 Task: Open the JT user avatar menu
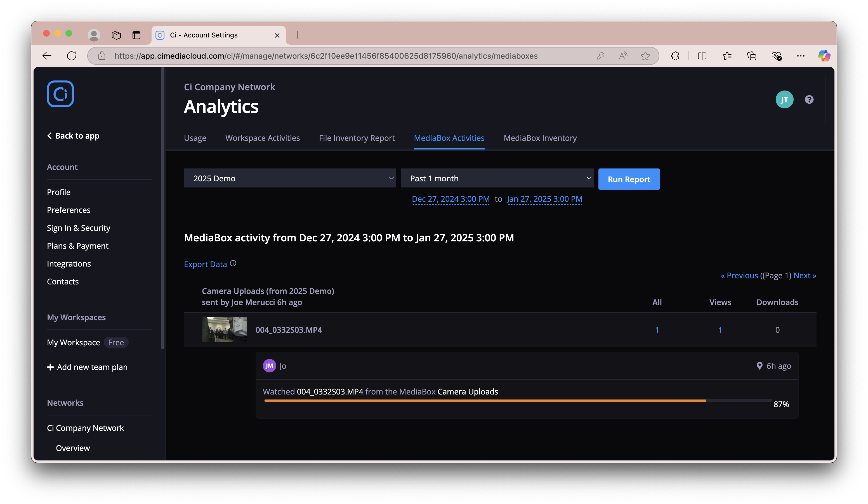784,99
